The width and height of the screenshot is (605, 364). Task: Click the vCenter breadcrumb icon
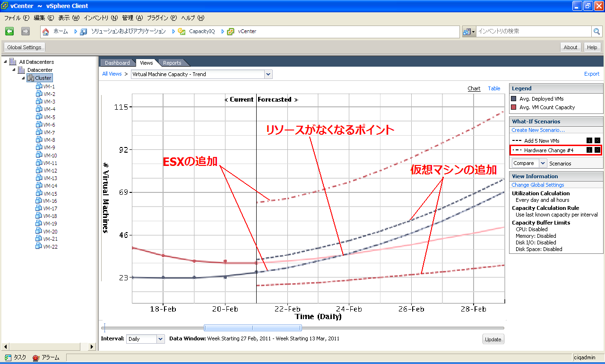231,32
